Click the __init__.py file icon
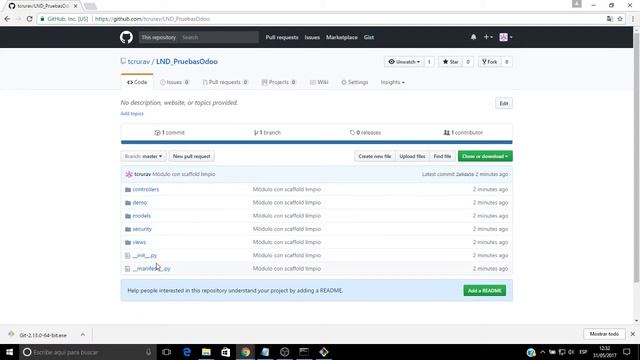 127,256
